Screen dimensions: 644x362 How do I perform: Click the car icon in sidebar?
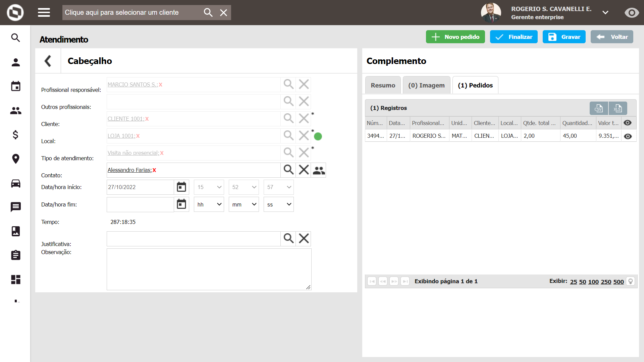[x=16, y=183]
